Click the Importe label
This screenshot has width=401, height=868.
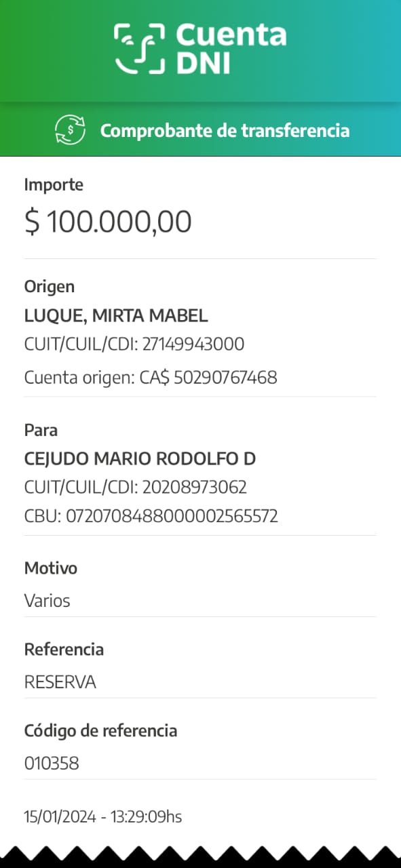click(x=54, y=184)
